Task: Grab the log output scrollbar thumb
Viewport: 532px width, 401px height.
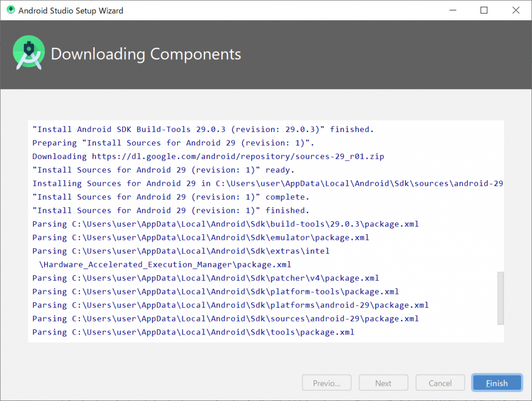Action: coord(500,298)
